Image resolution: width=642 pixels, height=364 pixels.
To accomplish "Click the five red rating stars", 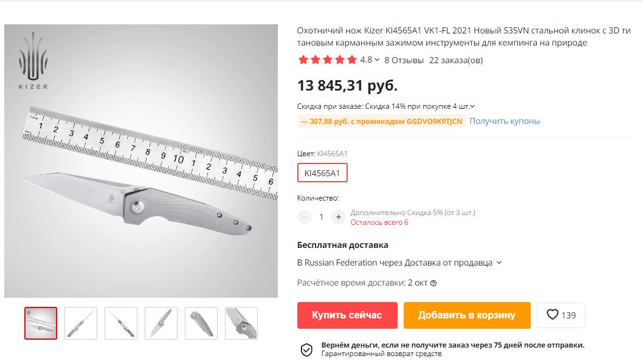I will [328, 60].
